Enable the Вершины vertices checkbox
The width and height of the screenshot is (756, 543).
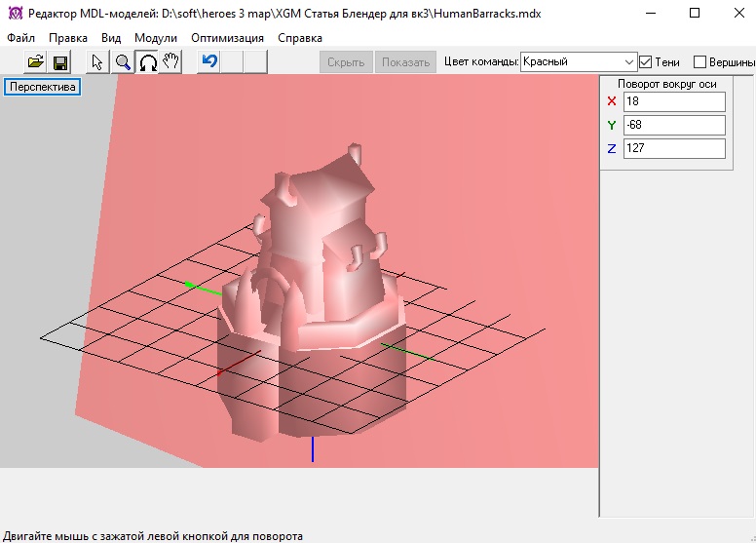[x=699, y=61]
